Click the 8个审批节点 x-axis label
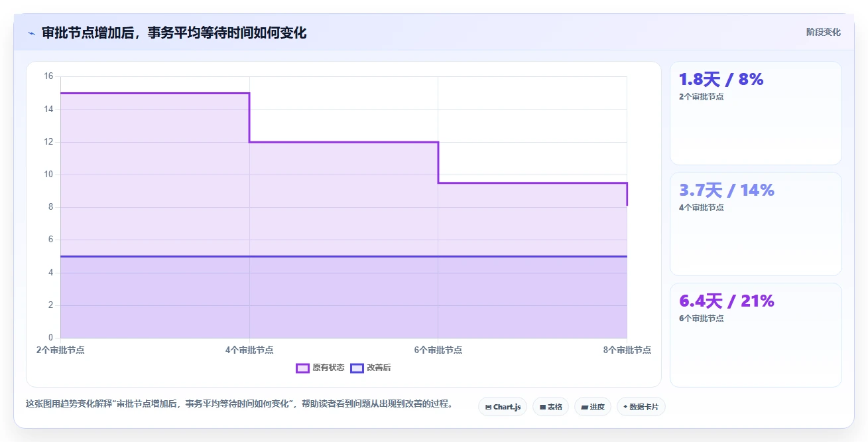The width and height of the screenshot is (868, 442). [x=627, y=350]
